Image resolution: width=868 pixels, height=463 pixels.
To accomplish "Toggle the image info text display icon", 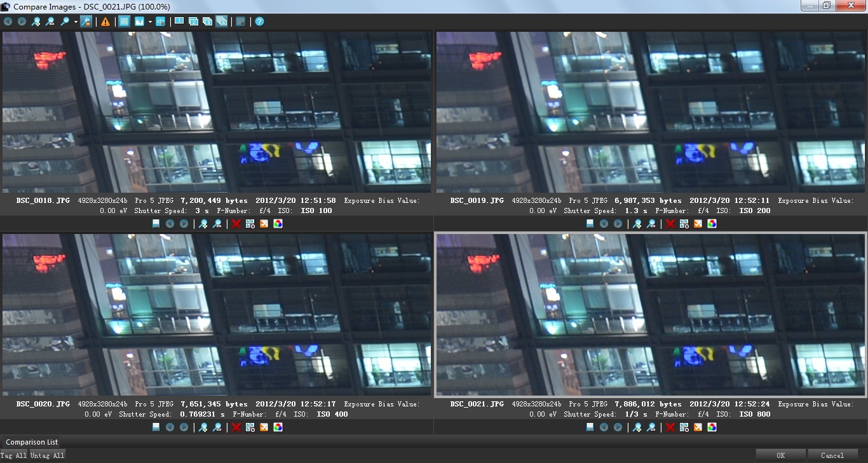I will pyautogui.click(x=124, y=22).
